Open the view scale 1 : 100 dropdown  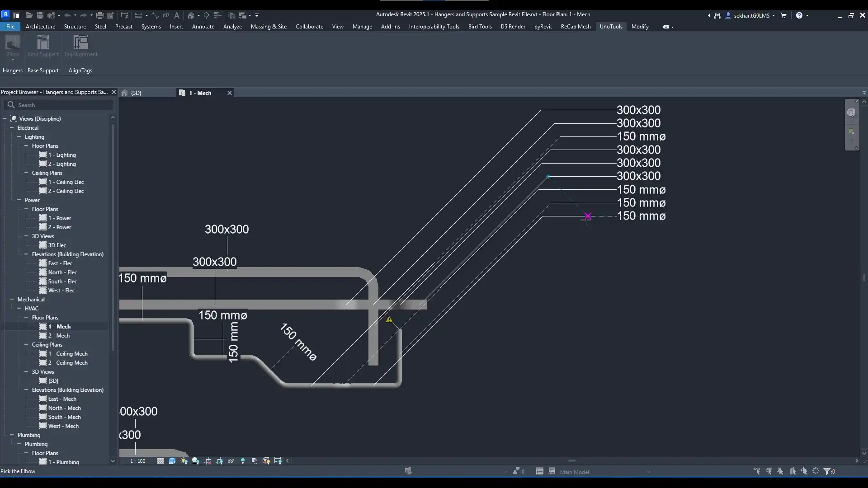click(x=138, y=461)
